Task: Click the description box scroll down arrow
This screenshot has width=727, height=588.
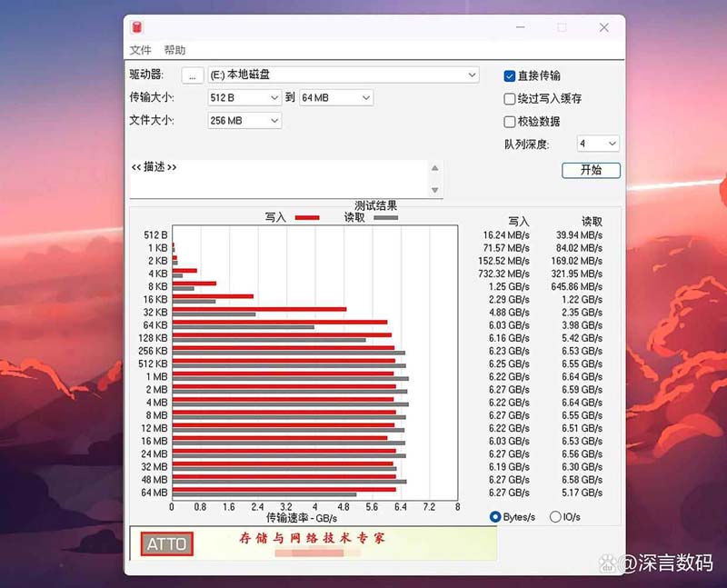Action: 435,190
